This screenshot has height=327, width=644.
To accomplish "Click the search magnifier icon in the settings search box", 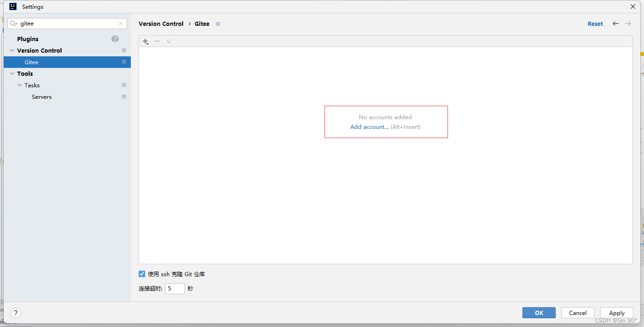I will (13, 23).
